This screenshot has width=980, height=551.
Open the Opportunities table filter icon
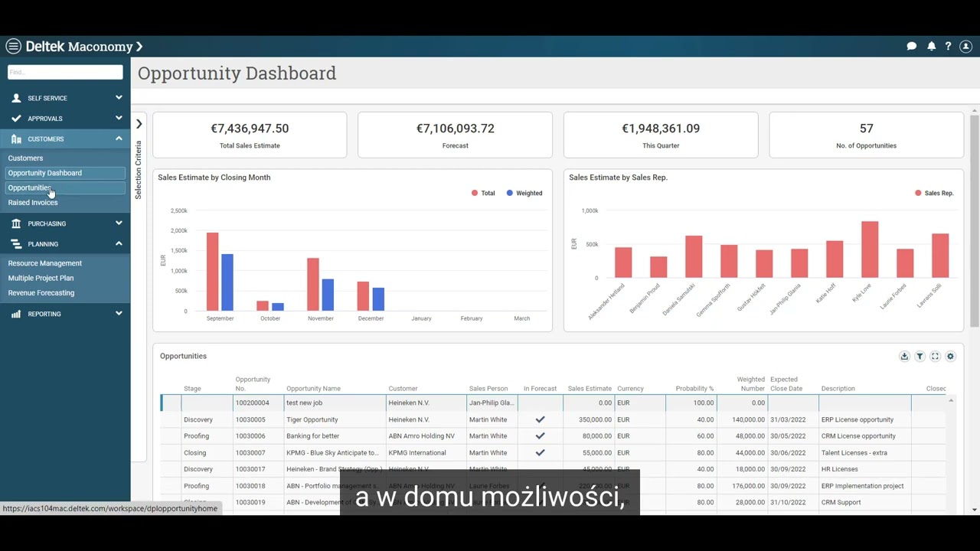[x=920, y=357]
